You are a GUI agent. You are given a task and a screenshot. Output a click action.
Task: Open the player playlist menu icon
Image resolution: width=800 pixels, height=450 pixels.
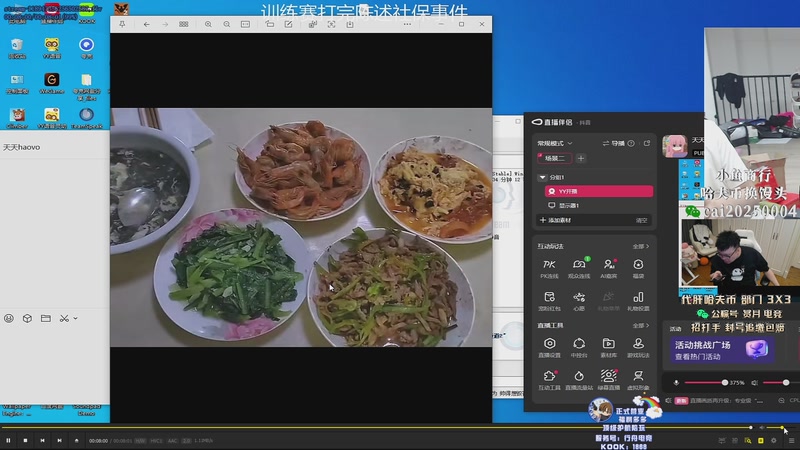(x=791, y=440)
